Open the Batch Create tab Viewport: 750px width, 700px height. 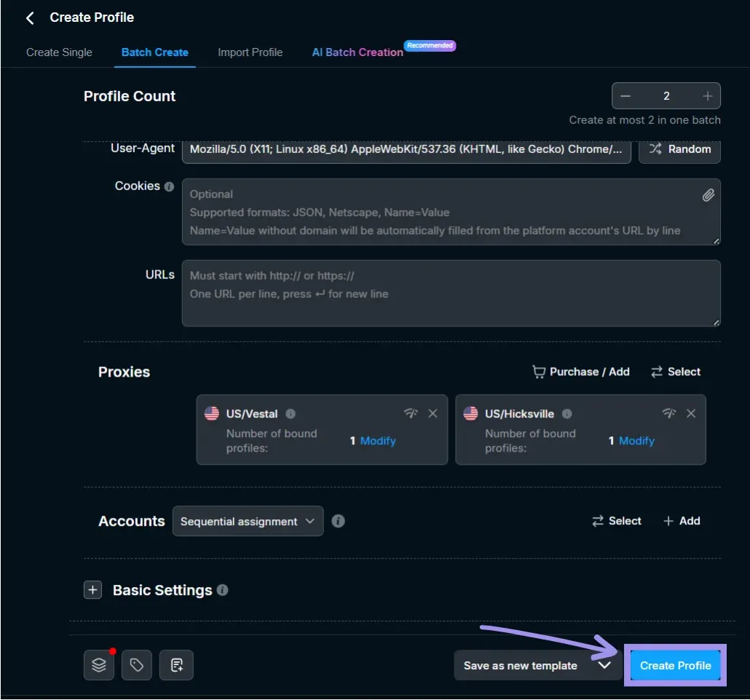[155, 52]
